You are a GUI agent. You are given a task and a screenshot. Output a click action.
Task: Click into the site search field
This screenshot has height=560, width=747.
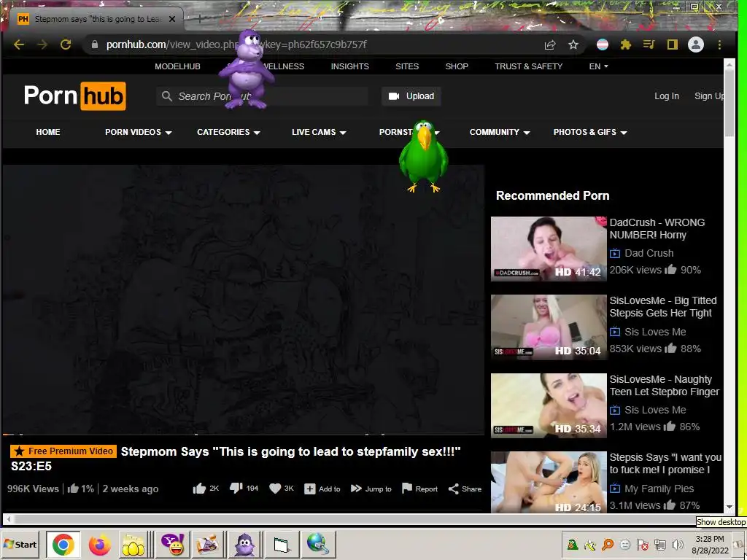tap(262, 96)
